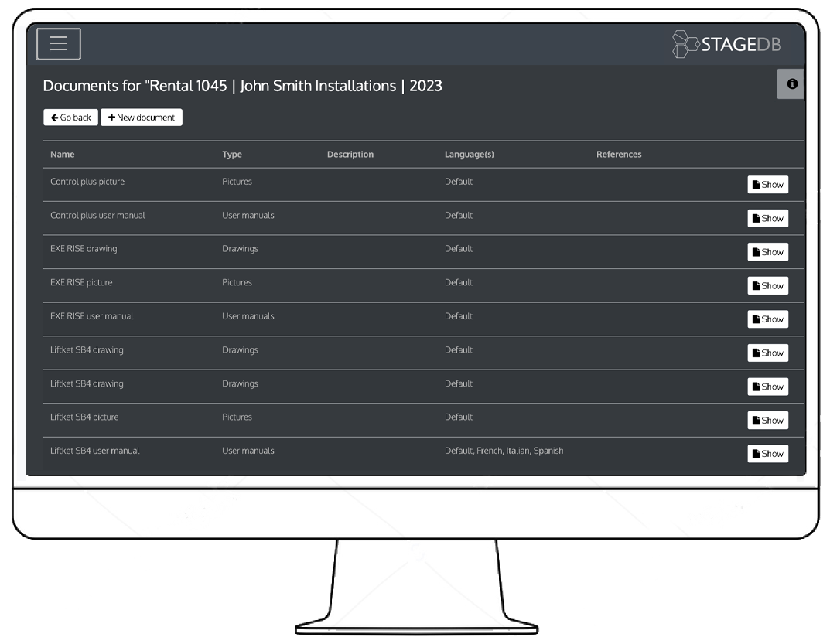Select the 'EXE RISE user manual' name cell
Image resolution: width=830 pixels, height=644 pixels.
coord(91,316)
